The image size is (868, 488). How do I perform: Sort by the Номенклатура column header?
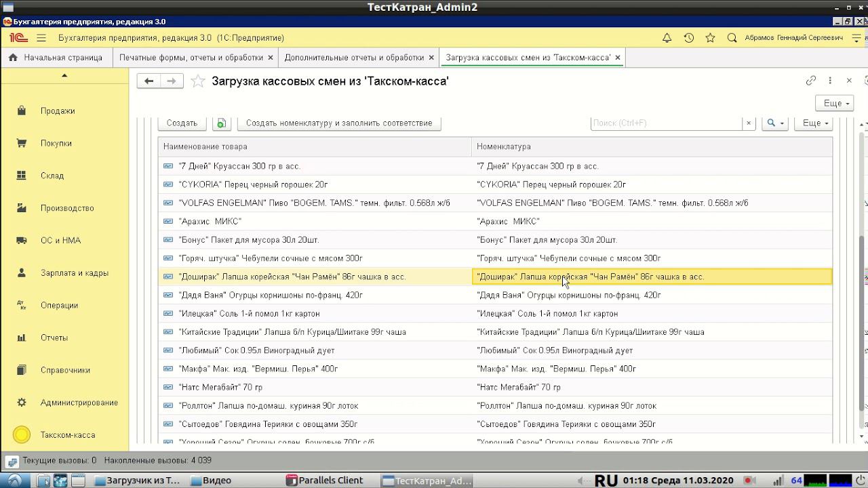click(652, 146)
